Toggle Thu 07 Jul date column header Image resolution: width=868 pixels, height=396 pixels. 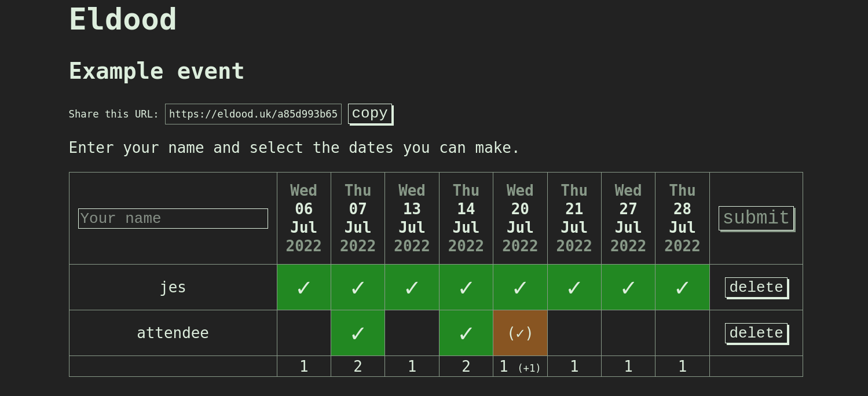point(358,218)
